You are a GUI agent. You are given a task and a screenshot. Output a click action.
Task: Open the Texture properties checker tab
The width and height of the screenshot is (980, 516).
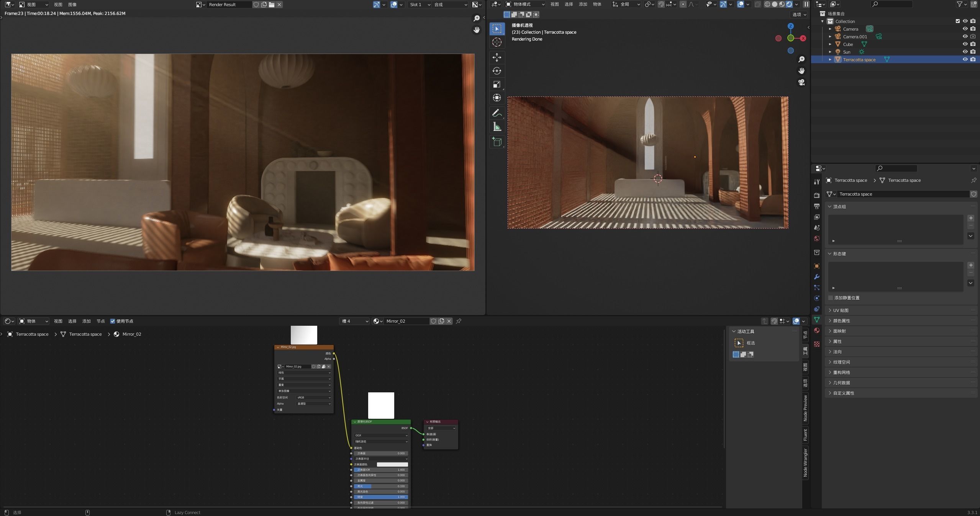click(817, 344)
